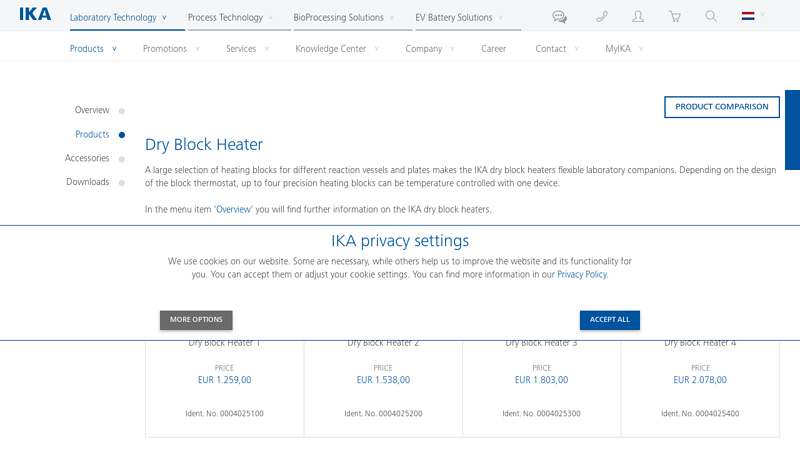800x450 pixels.
Task: Open the shopping cart
Action: (x=674, y=17)
